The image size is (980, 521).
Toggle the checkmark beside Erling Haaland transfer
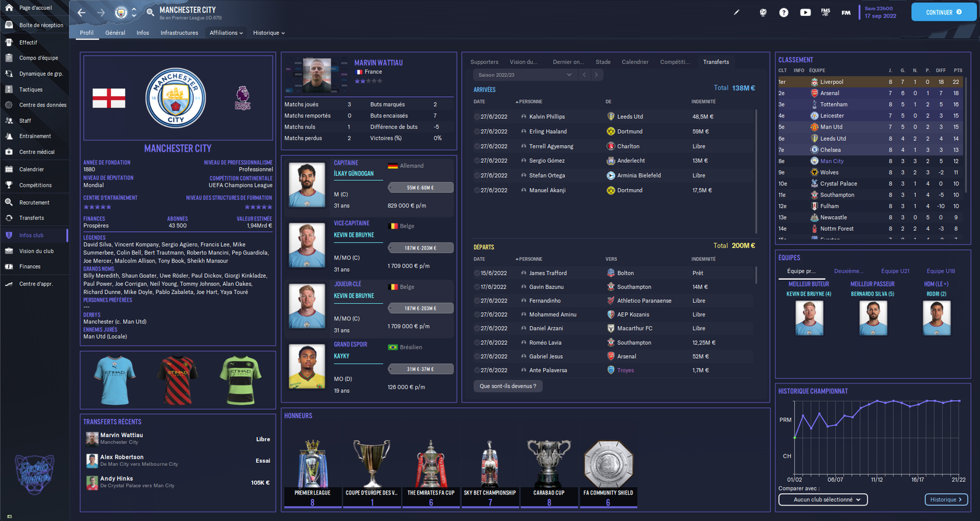click(x=477, y=132)
